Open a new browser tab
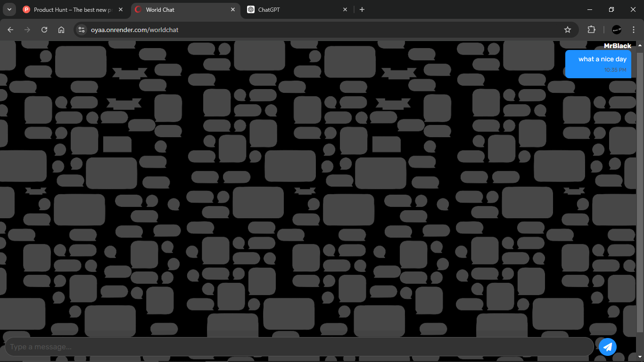 coord(362,9)
